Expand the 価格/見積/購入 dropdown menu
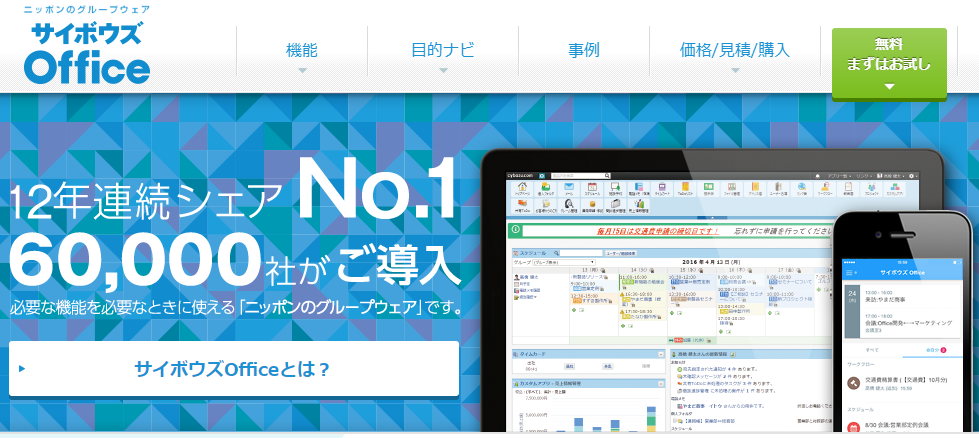This screenshot has width=979, height=438. point(734,51)
